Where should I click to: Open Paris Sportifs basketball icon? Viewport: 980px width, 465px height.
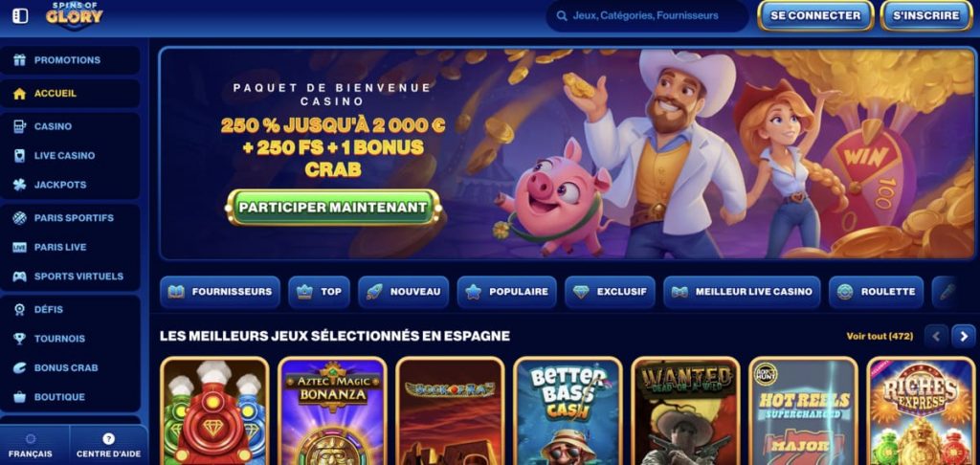(19, 217)
